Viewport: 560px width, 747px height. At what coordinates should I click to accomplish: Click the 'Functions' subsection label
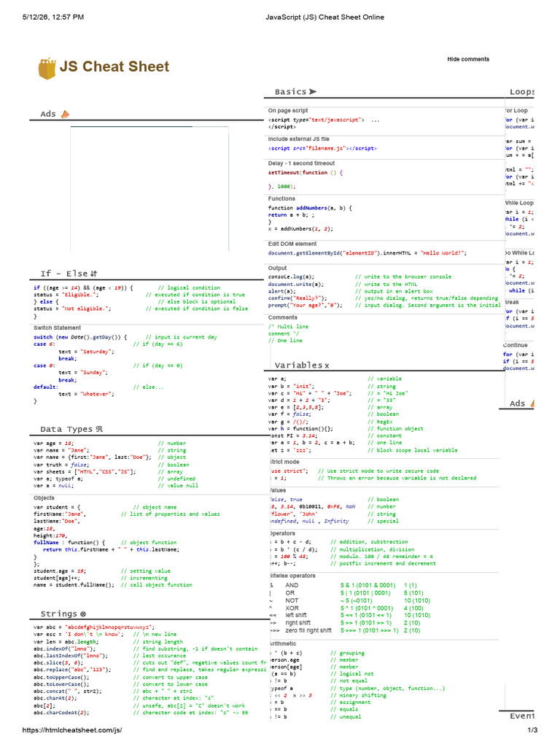281,198
